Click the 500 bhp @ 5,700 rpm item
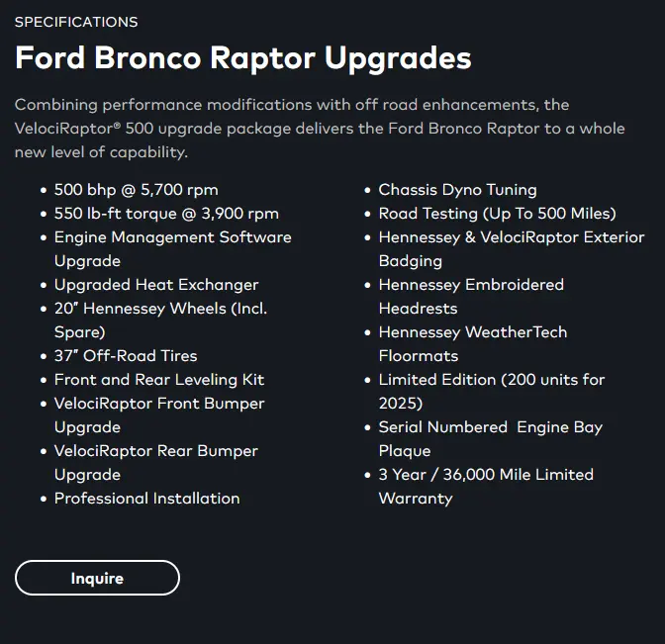The height and width of the screenshot is (644, 665). (x=137, y=190)
